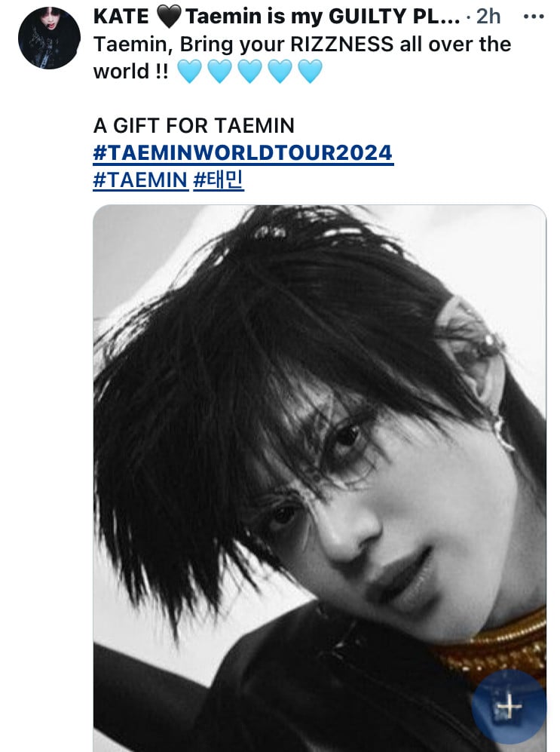The height and width of the screenshot is (752, 560).
Task: Tap the black heart emoji in display name
Action: coord(169,17)
